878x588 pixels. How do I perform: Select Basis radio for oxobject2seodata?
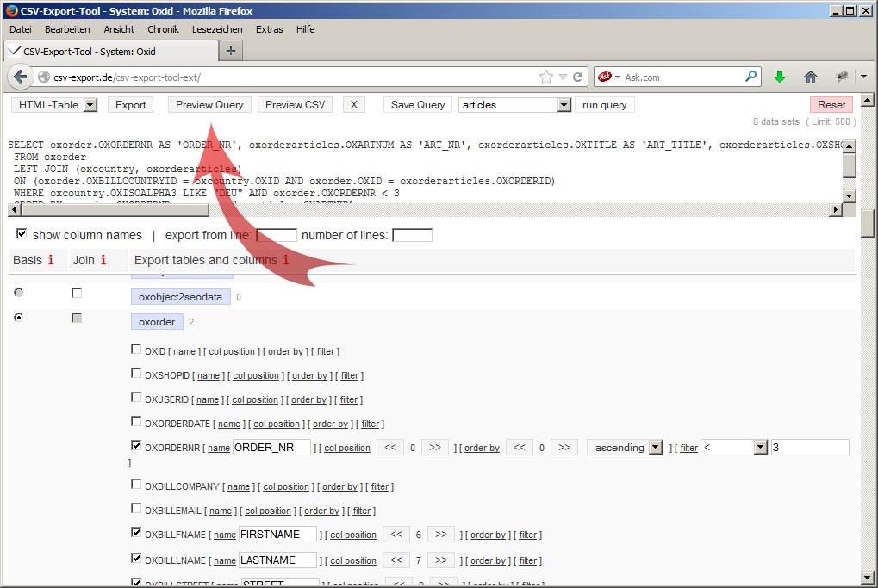[18, 292]
